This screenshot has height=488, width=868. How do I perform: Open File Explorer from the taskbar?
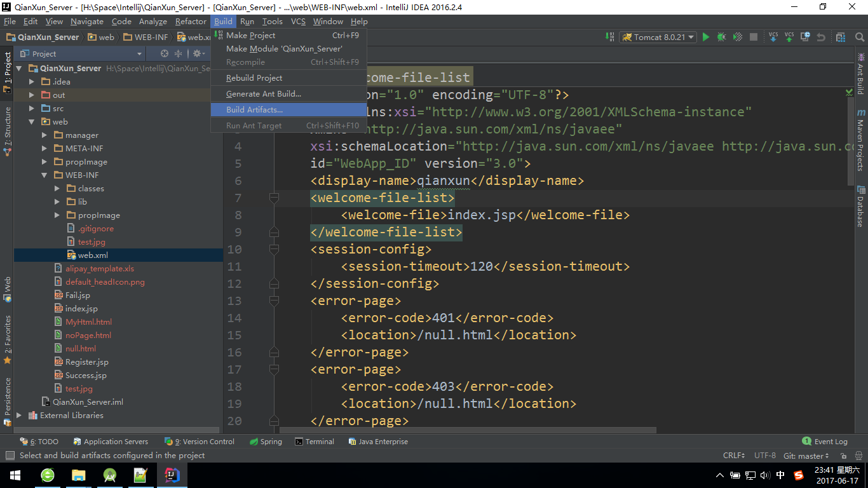tap(78, 475)
